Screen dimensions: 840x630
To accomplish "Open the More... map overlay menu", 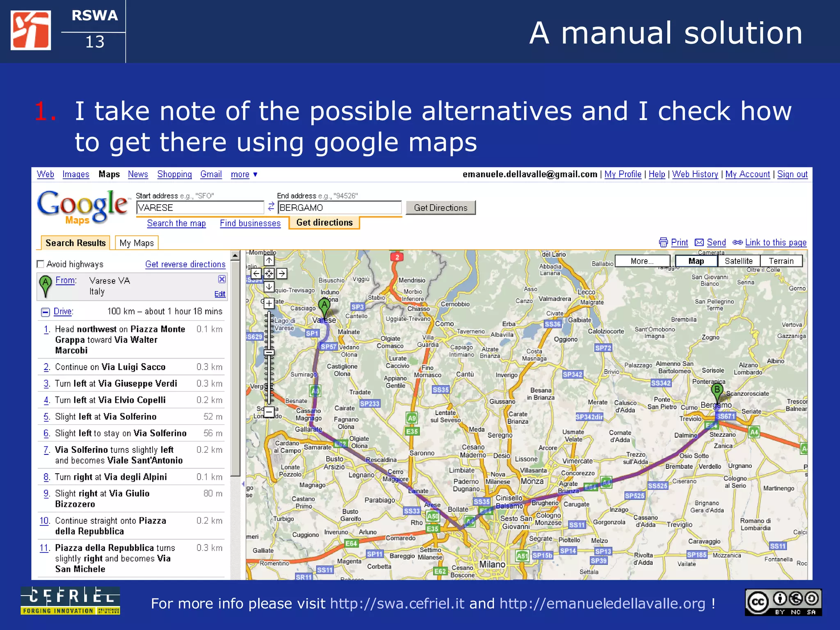I will [x=642, y=261].
